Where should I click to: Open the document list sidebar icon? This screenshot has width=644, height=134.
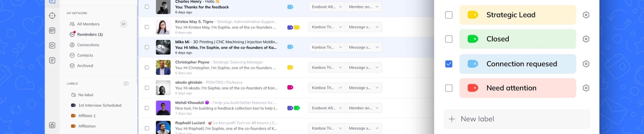pyautogui.click(x=52, y=60)
